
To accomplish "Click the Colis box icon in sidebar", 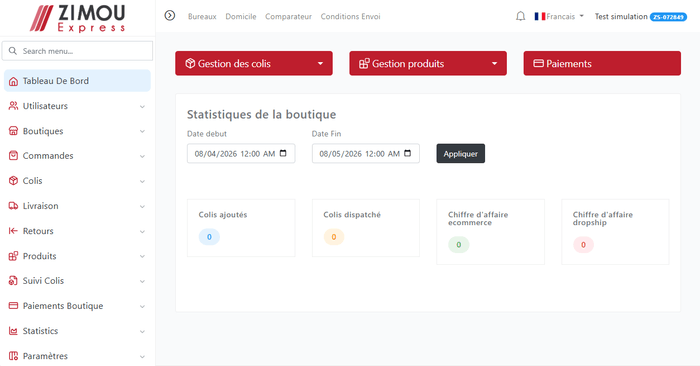I will 13,181.
